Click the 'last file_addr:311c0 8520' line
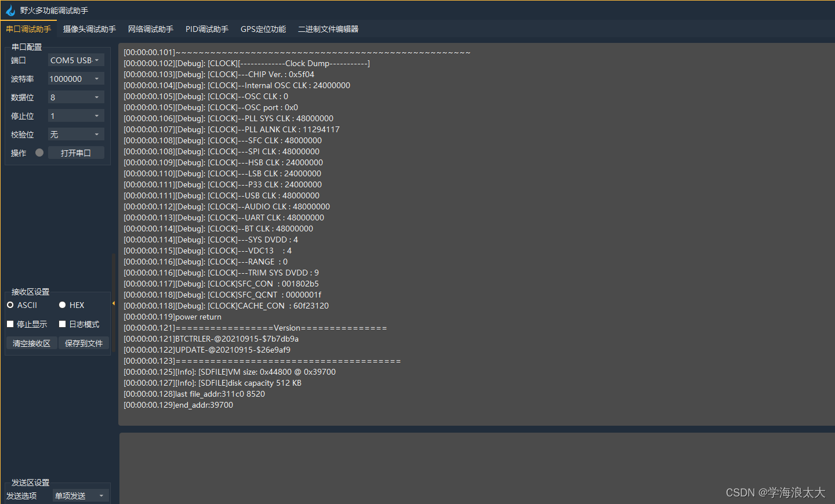This screenshot has width=835, height=504. pyautogui.click(x=194, y=394)
